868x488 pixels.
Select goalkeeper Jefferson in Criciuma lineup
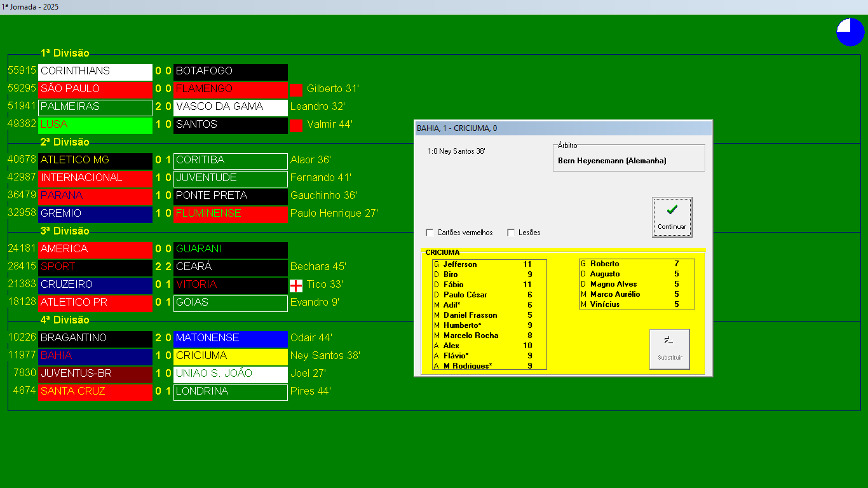(x=460, y=264)
